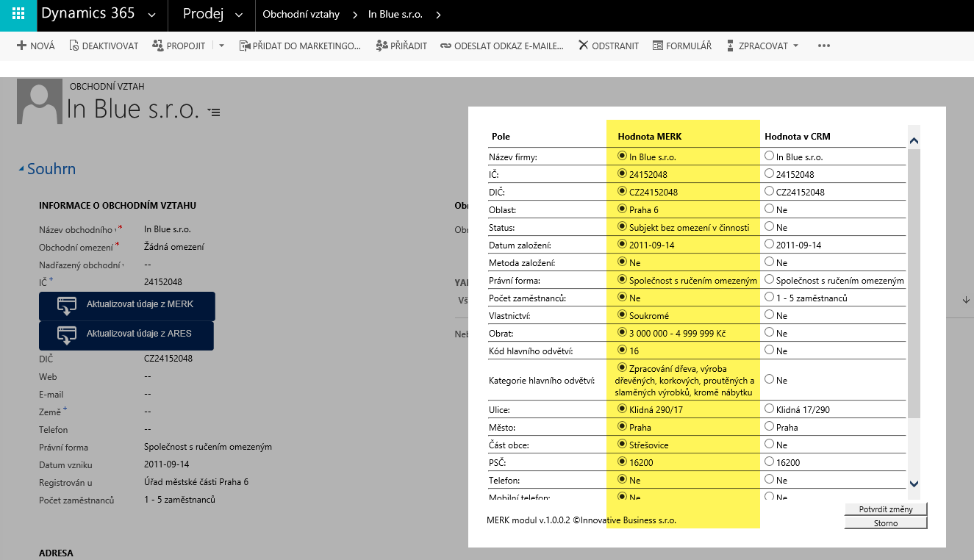Screen dimensions: 974x560
Task: Click Právní forma field value on form
Action: (x=208, y=447)
